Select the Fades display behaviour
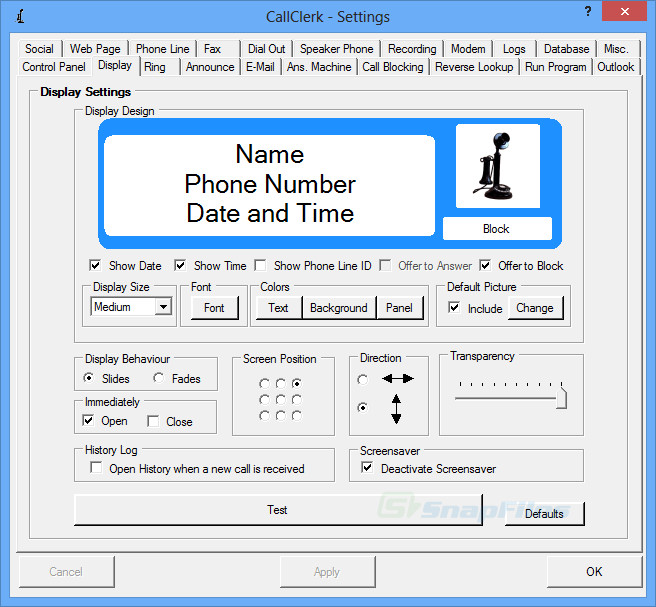This screenshot has width=656, height=607. 158,378
